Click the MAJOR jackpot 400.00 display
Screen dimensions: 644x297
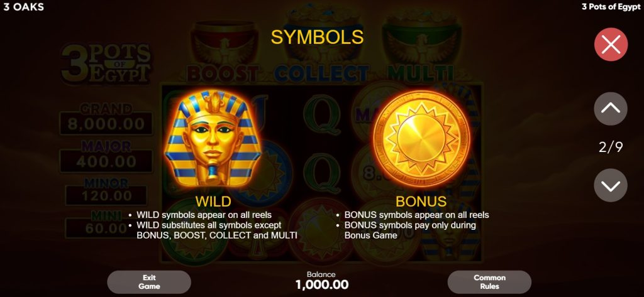(106, 161)
